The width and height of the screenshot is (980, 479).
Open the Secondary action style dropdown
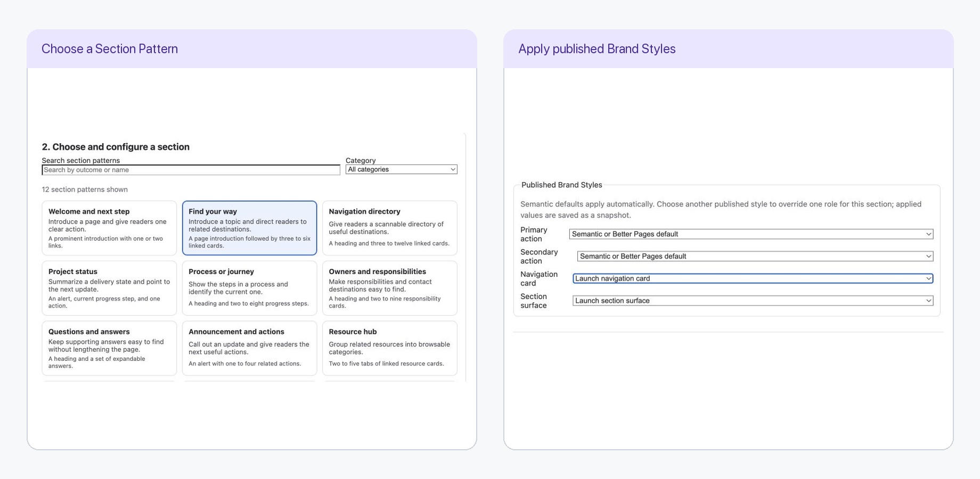755,257
